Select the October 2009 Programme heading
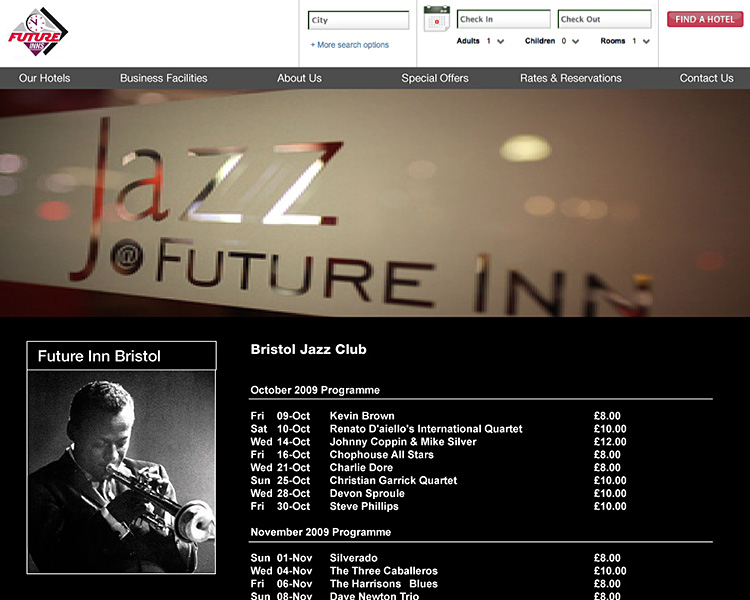The height and width of the screenshot is (600, 750). coord(315,390)
